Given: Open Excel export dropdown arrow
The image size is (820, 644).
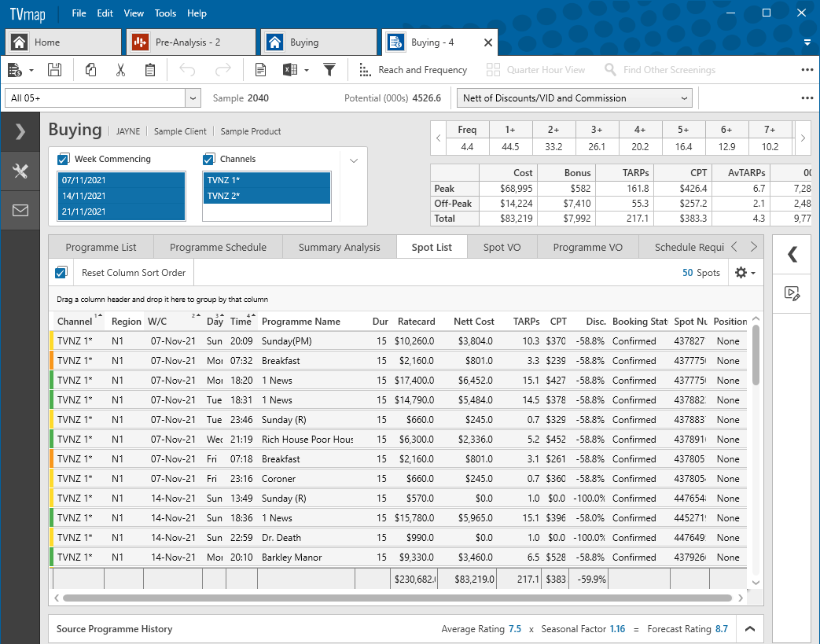Looking at the screenshot, I should click(x=307, y=70).
